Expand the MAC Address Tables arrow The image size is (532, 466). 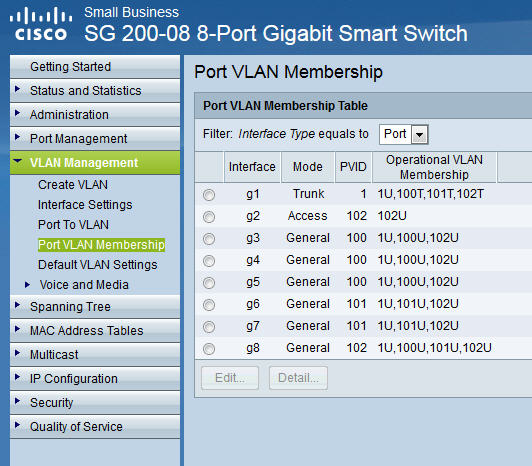[18, 329]
